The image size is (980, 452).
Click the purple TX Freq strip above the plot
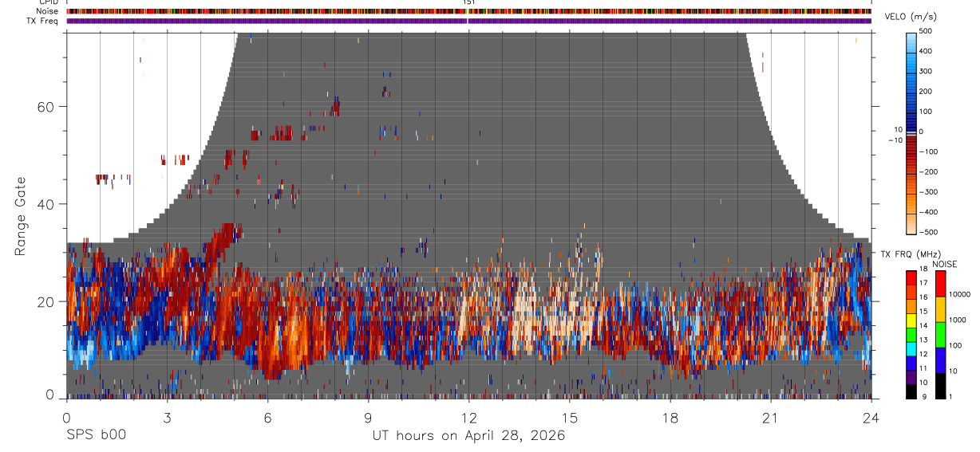click(x=469, y=21)
